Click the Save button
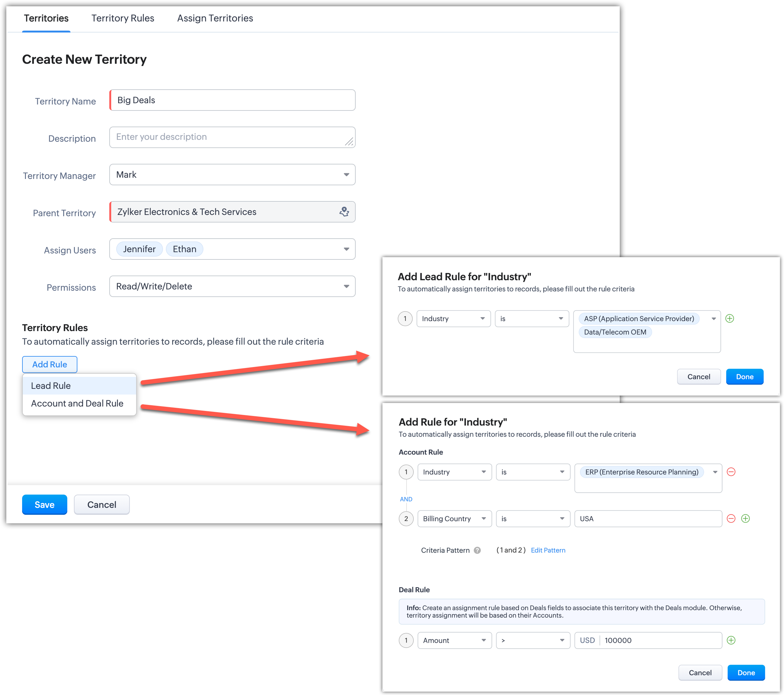 [45, 504]
